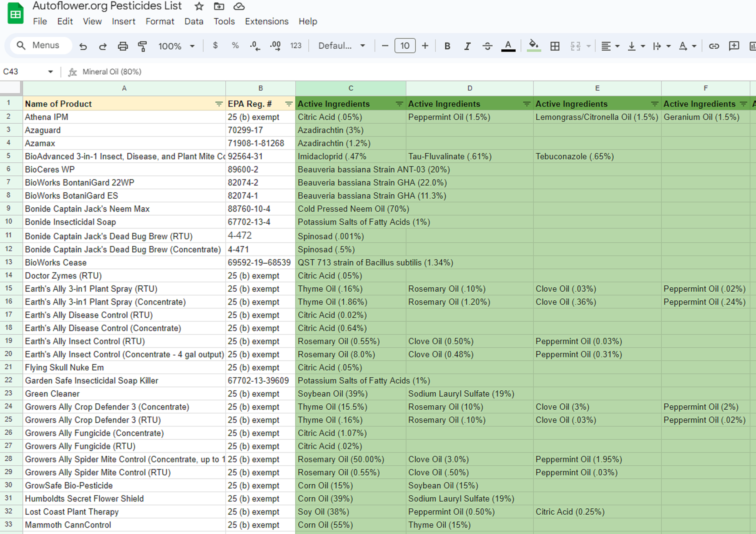Format as percent
The width and height of the screenshot is (756, 534).
pyautogui.click(x=235, y=46)
